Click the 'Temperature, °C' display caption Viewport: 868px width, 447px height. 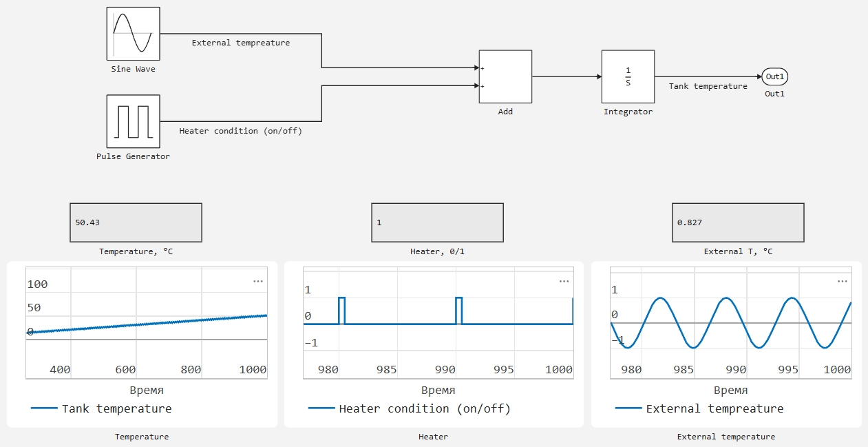click(x=136, y=251)
